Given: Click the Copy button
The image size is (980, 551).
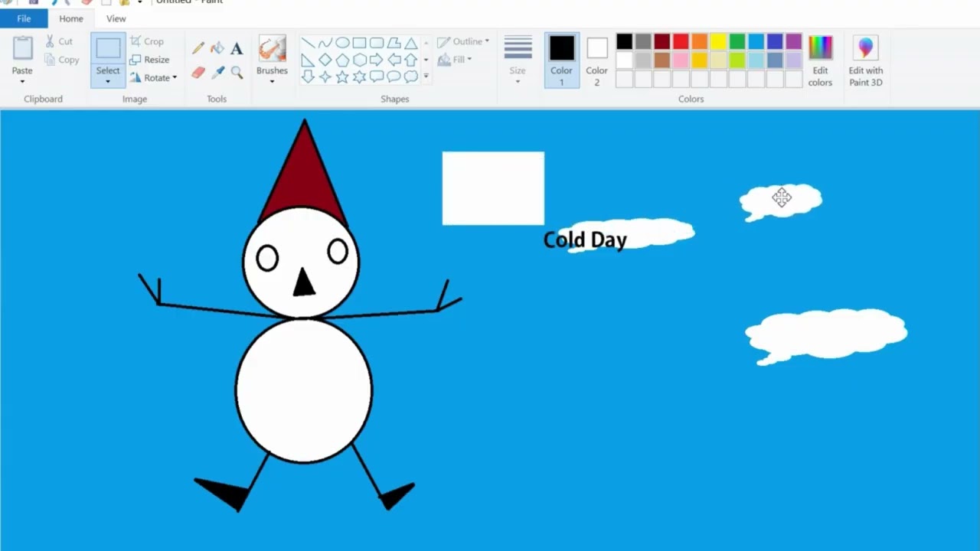Looking at the screenshot, I should point(61,60).
